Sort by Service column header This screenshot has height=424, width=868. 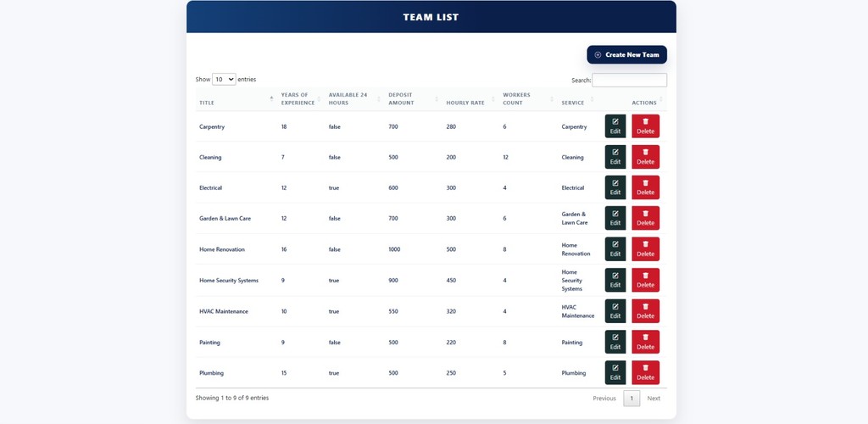(577, 99)
